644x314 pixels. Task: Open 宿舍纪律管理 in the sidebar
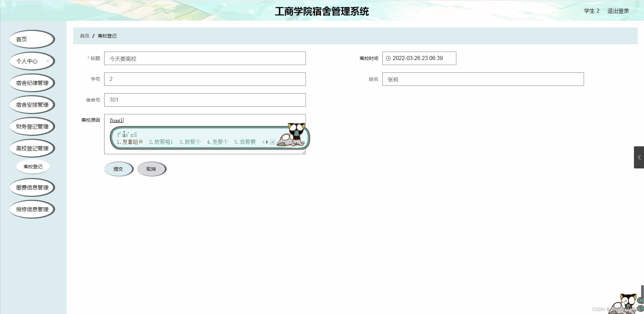[x=32, y=83]
